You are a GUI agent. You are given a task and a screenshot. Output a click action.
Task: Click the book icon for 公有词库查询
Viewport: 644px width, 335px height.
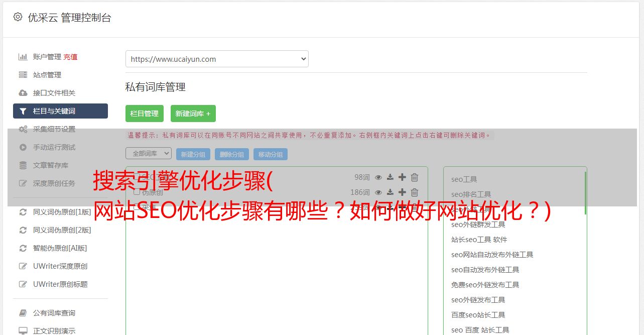tap(23, 313)
